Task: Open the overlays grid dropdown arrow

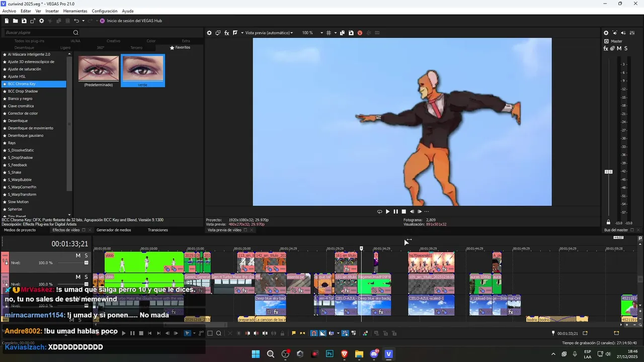Action: [x=335, y=33]
